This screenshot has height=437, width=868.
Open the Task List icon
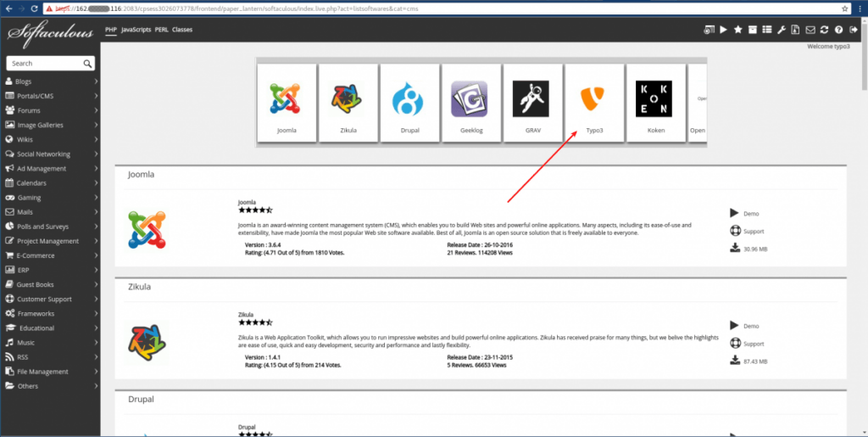tap(766, 30)
